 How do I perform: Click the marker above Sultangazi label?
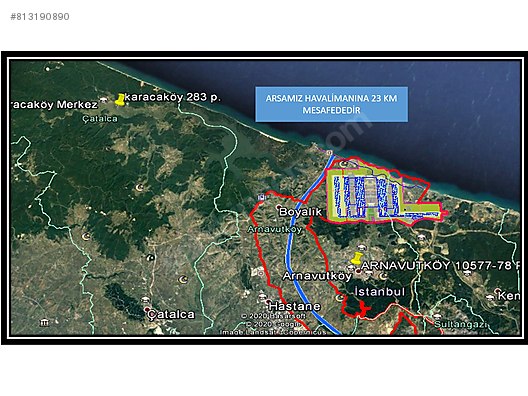(437, 316)
